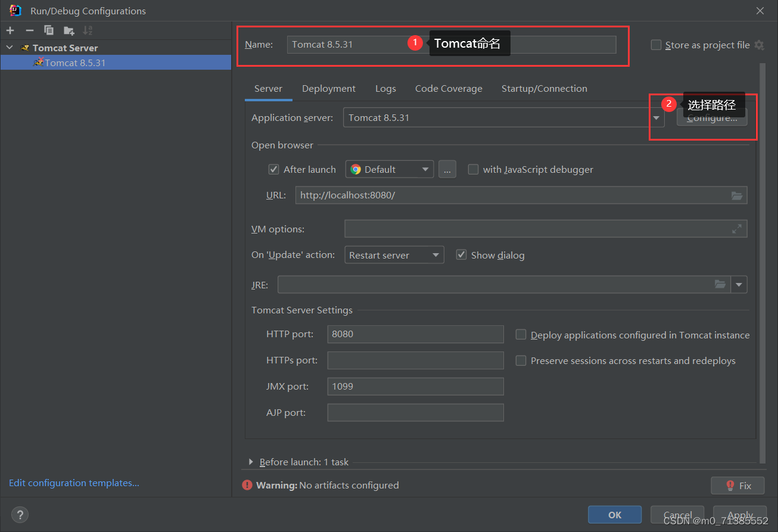Viewport: 778px width, 532px height.
Task: Click the OK button
Action: click(615, 515)
